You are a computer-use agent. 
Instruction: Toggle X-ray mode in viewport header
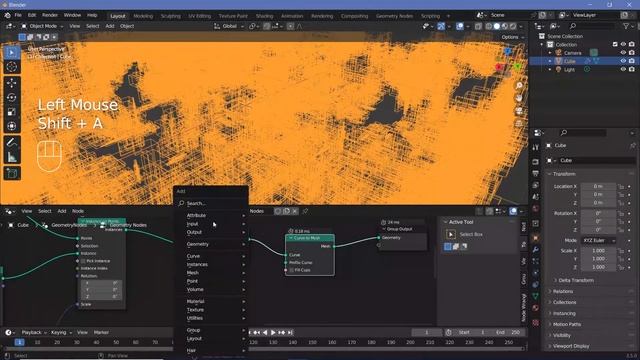tap(478, 26)
